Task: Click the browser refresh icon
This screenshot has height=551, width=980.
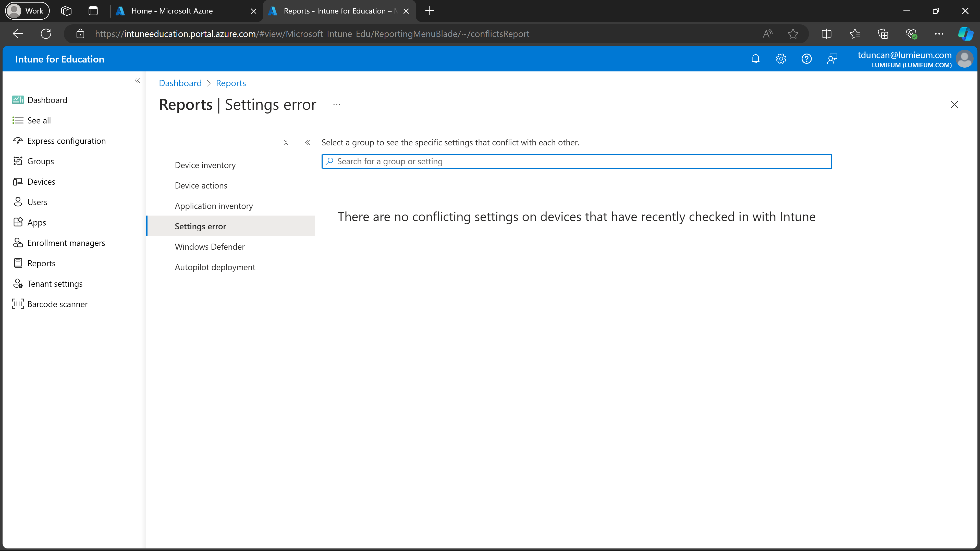Action: (x=46, y=34)
